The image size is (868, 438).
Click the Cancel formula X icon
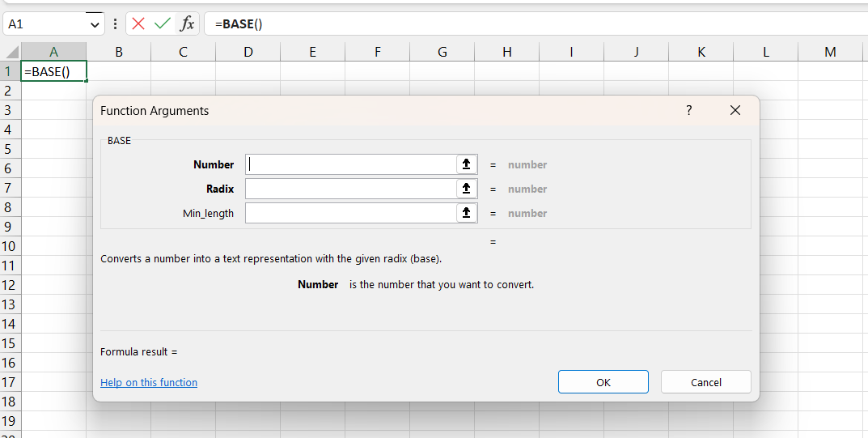point(138,23)
